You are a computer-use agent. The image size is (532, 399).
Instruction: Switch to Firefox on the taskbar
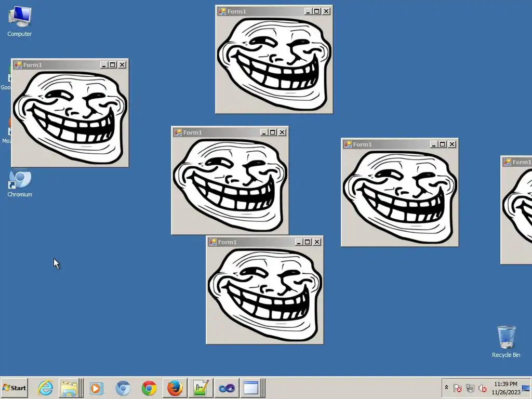point(175,388)
